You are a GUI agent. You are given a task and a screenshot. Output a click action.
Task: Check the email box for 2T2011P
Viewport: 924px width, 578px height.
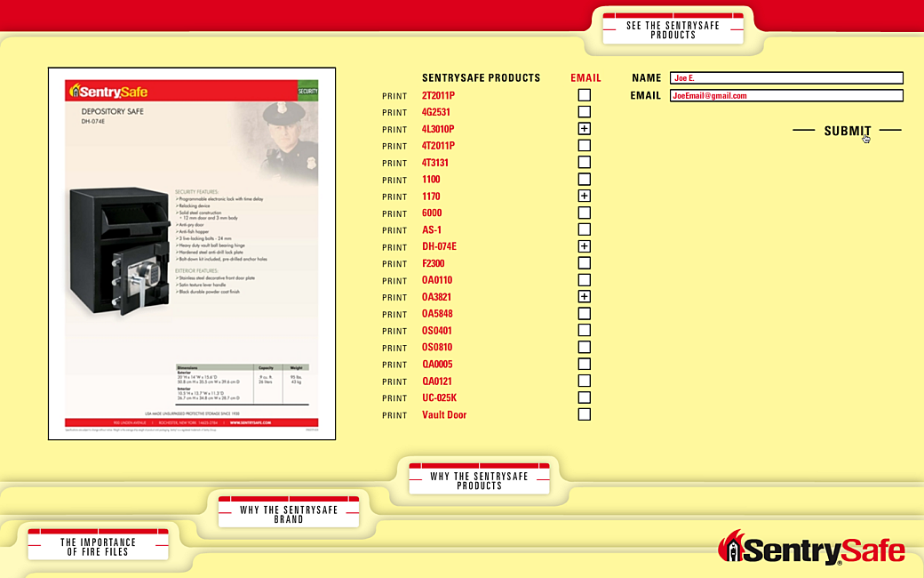pyautogui.click(x=584, y=95)
